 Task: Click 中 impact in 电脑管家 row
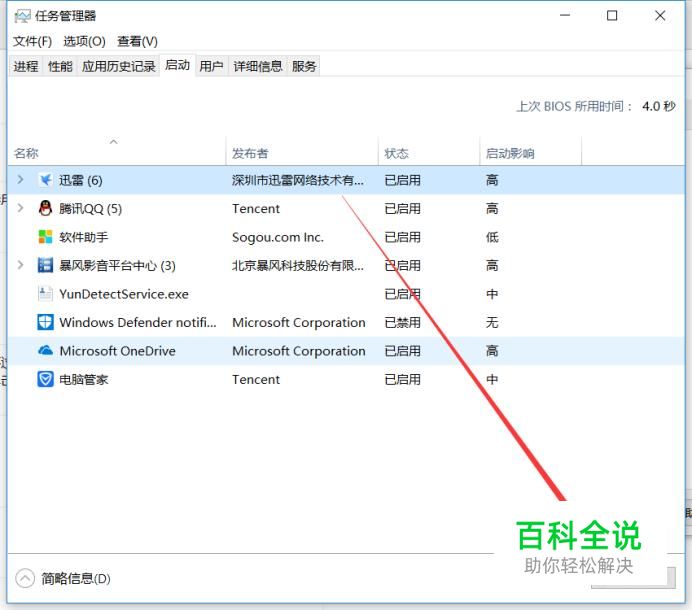492,379
